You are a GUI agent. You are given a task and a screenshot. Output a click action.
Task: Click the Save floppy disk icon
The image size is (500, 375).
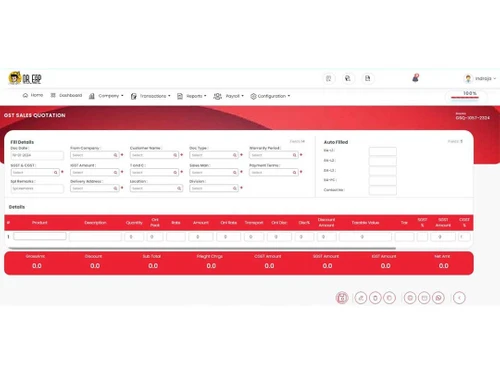click(x=342, y=298)
